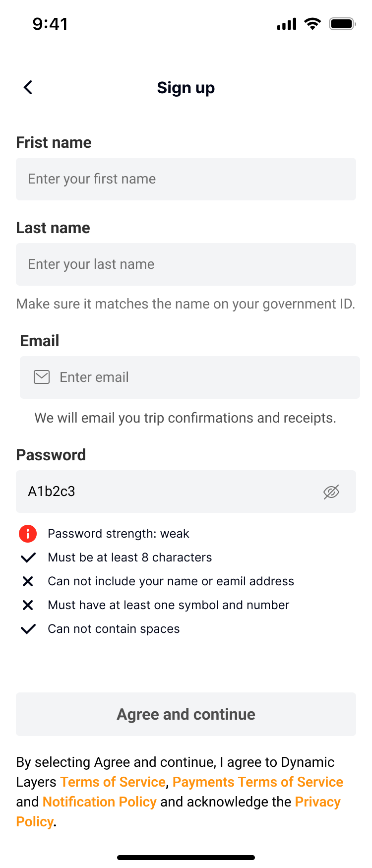The width and height of the screenshot is (372, 868).
Task: Toggle password visibility with eye icon
Action: (x=331, y=492)
